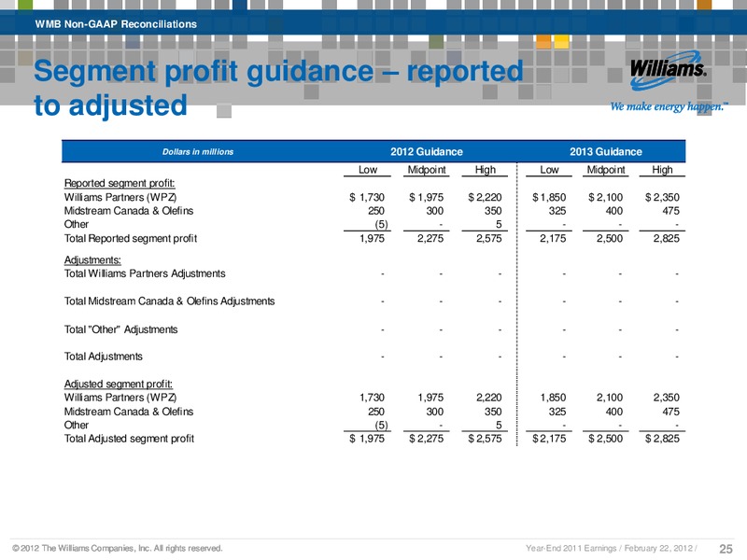Viewport: 747px width, 560px height.
Task: Click the adjusted total '$ 2,575' value
Action: [x=485, y=439]
